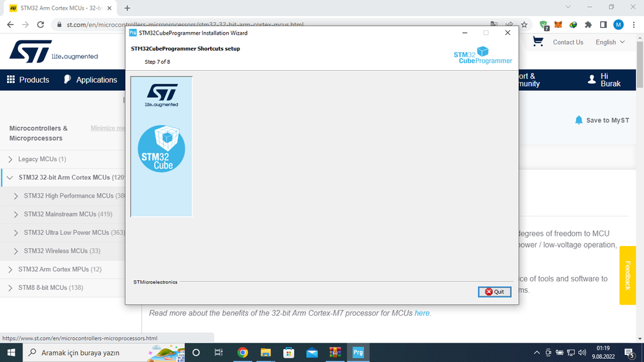Open Chrome from taskbar
The height and width of the screenshot is (362, 644).
click(243, 352)
